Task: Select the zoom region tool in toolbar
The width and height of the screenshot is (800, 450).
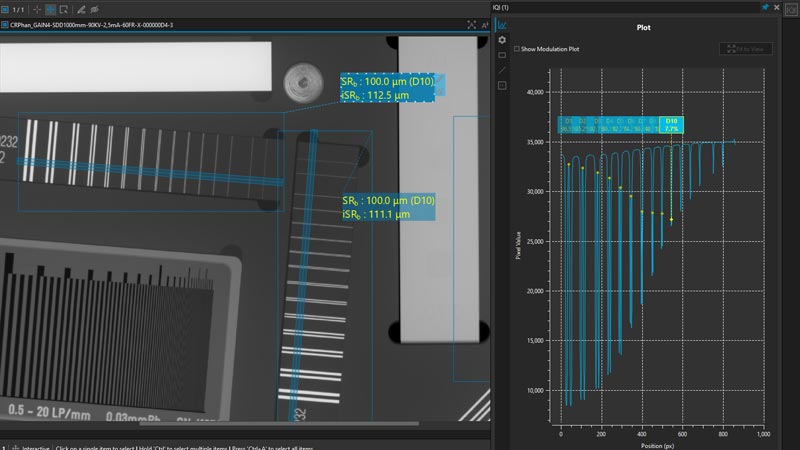Action: click(64, 9)
